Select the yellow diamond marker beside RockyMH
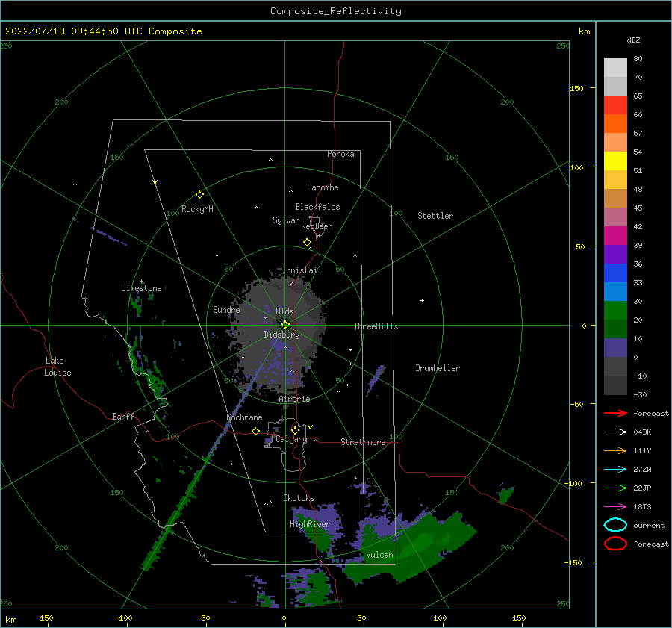This screenshot has height=628, width=672. point(199,195)
